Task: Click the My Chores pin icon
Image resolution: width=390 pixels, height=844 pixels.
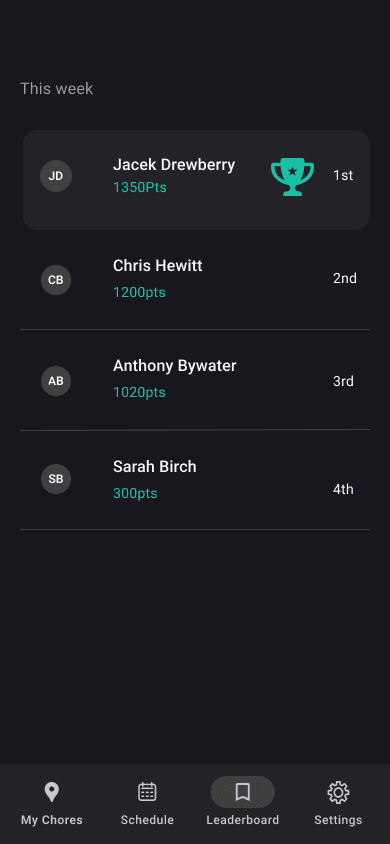Action: (52, 792)
